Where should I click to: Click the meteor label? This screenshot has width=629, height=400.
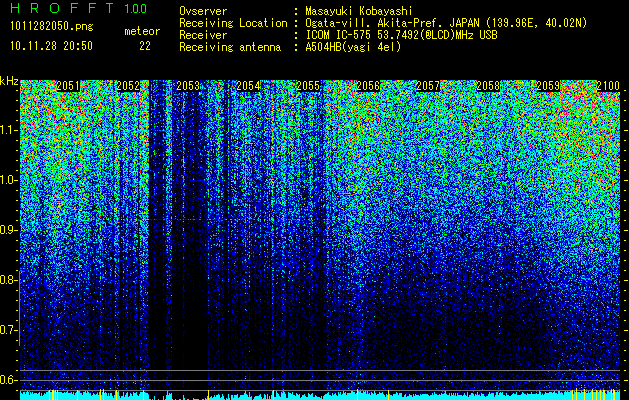point(142,31)
